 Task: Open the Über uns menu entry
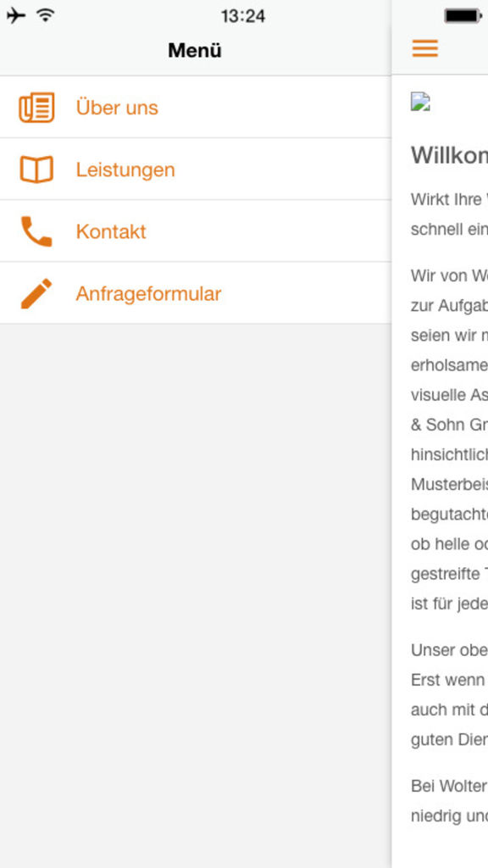(196, 108)
